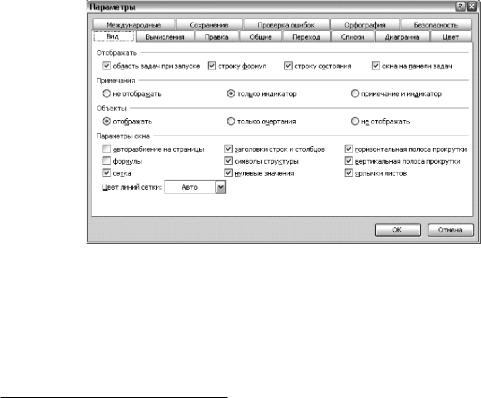Select отображать under Объекты
Image resolution: width=481 pixels, height=398 pixels.
pyautogui.click(x=106, y=121)
